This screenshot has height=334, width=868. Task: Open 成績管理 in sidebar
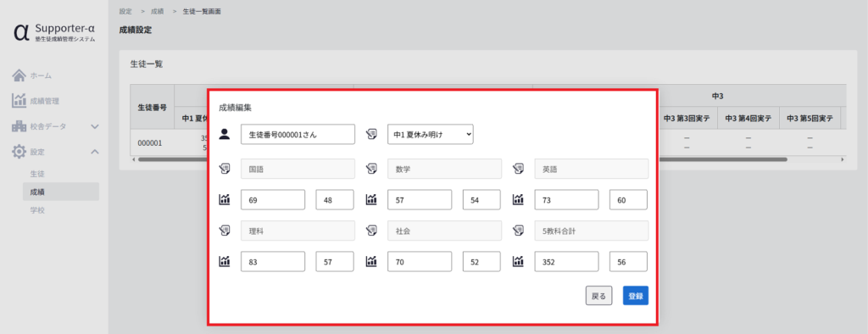pyautogui.click(x=45, y=101)
